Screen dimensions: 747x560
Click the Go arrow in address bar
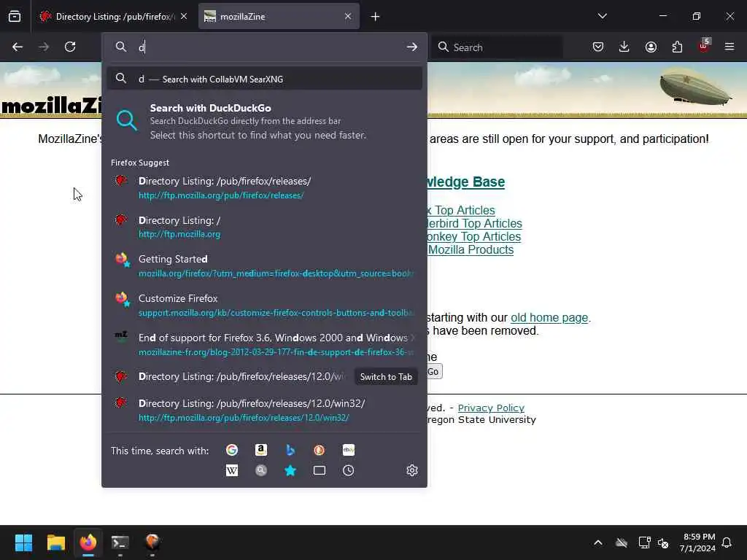click(x=412, y=47)
